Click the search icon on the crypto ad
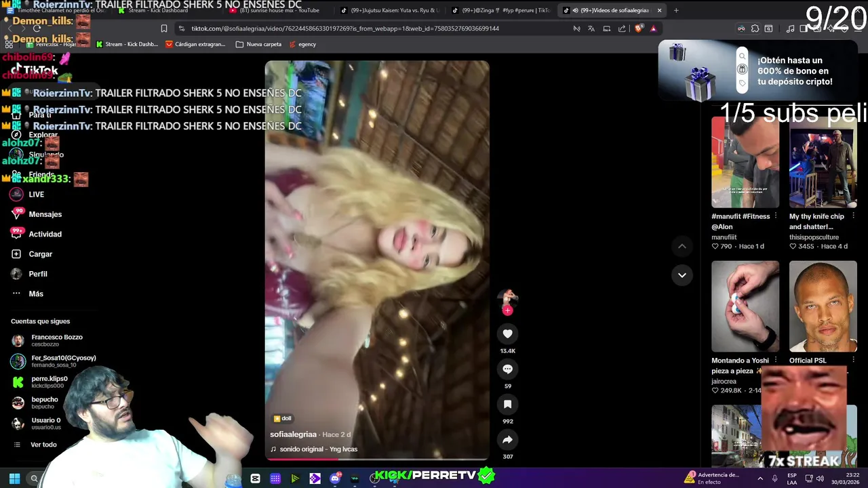Viewport: 868px width, 488px height. [742, 56]
